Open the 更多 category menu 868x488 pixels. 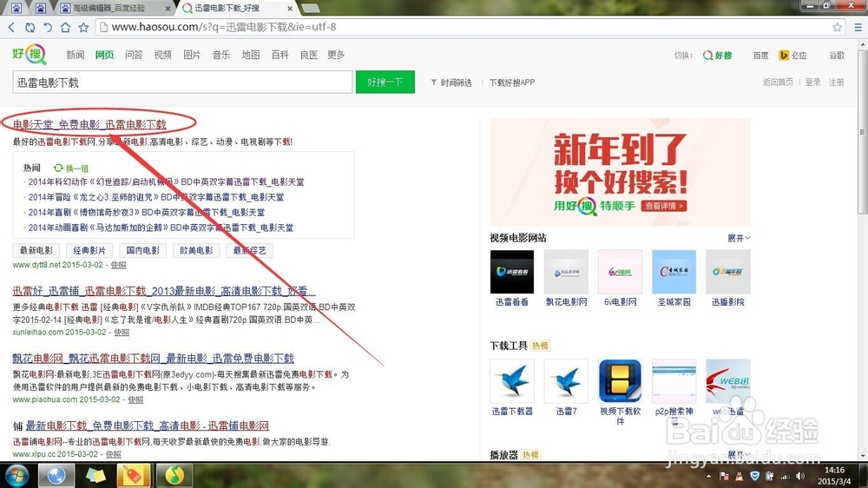pyautogui.click(x=336, y=55)
